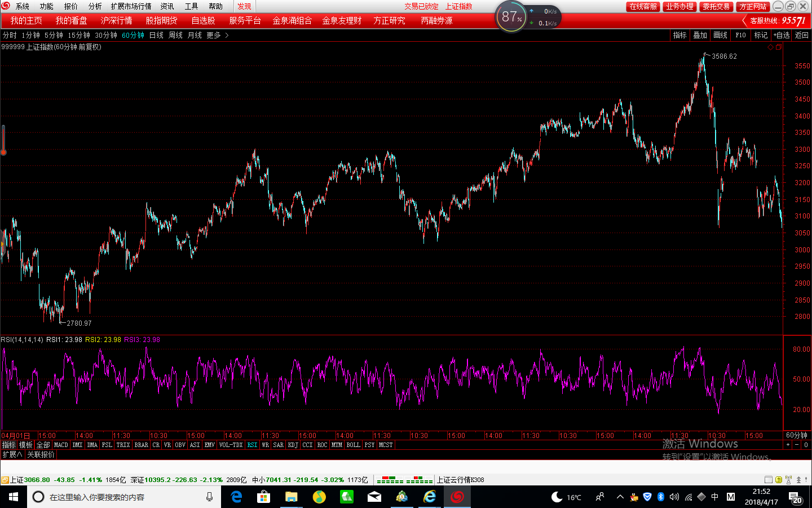Select the TRIX indicator

[123, 445]
